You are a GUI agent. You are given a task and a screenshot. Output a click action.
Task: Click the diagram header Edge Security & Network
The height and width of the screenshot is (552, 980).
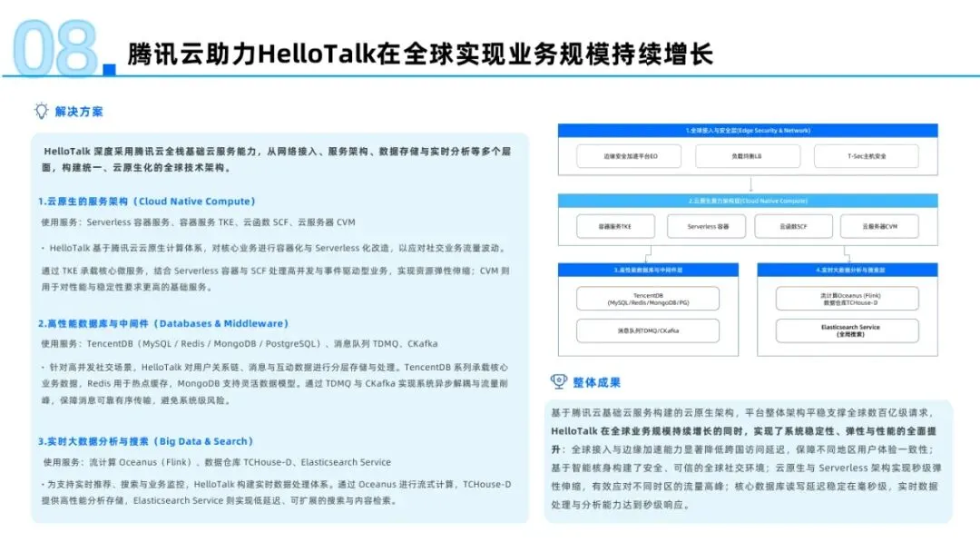[x=748, y=131]
